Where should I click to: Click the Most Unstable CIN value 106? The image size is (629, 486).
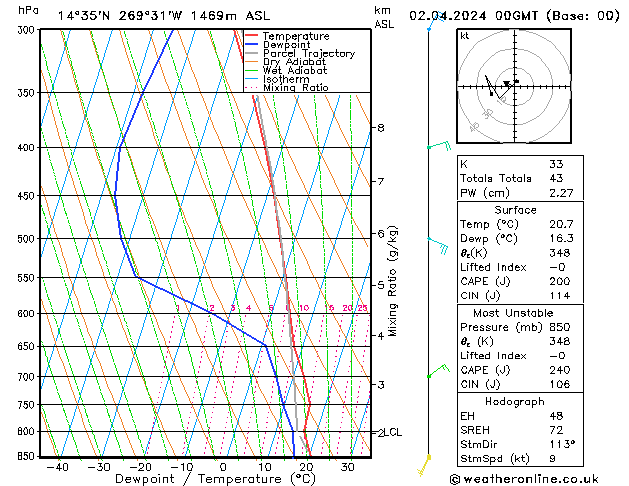click(x=560, y=384)
